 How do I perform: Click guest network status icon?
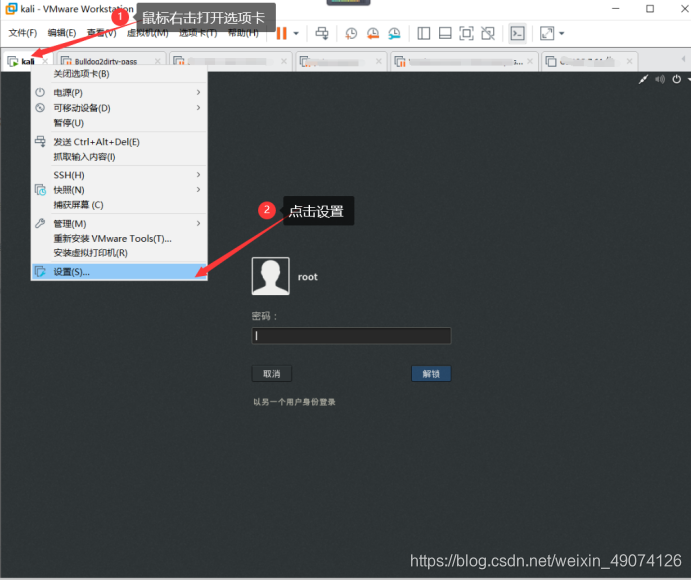point(643,79)
